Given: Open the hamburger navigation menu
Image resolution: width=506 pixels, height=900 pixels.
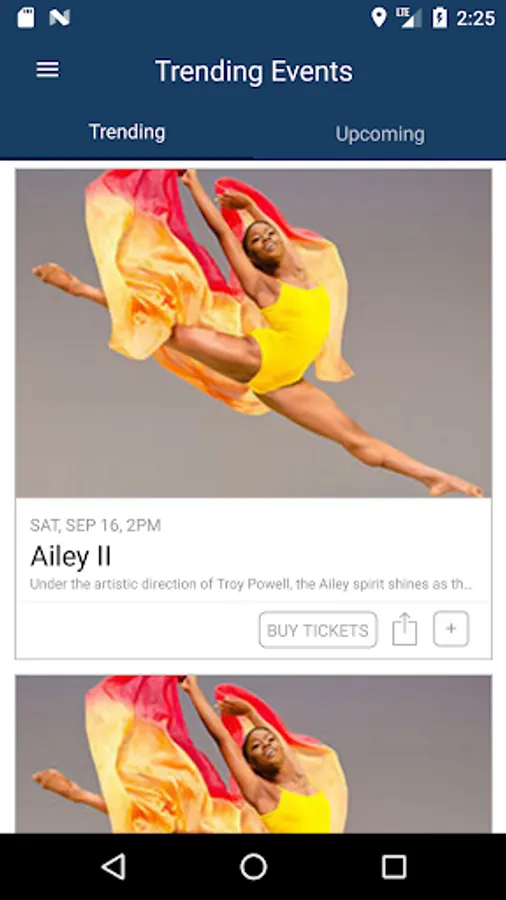Looking at the screenshot, I should pos(48,70).
